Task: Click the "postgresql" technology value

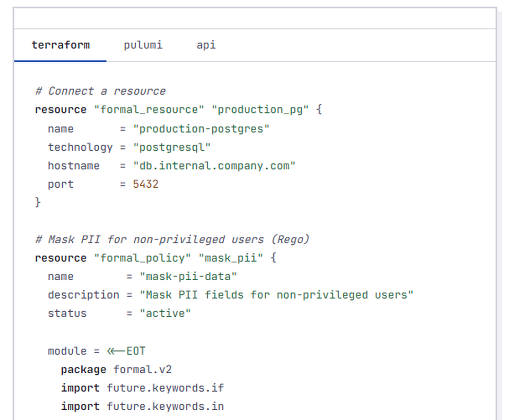Action: click(x=172, y=147)
